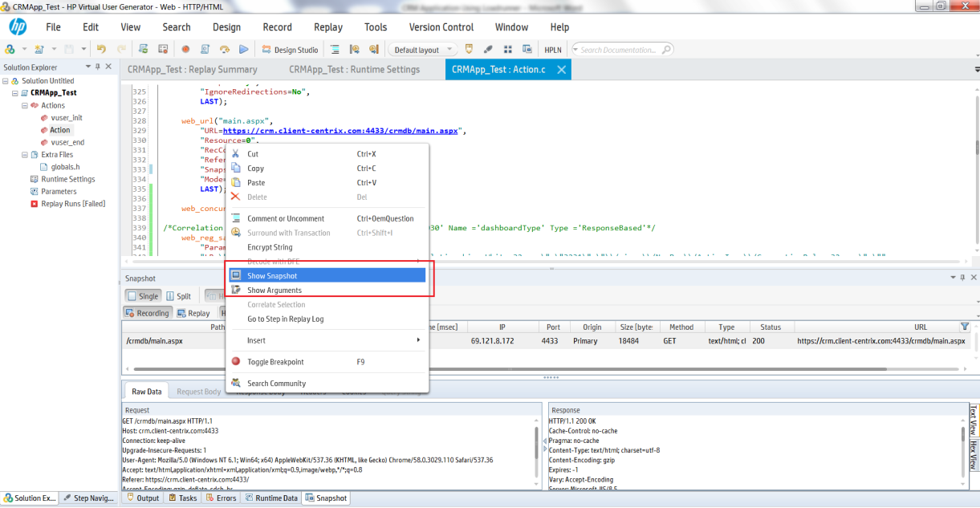Open dropdown arrow next to new script icon
This screenshot has height=508, width=980.
click(x=24, y=49)
